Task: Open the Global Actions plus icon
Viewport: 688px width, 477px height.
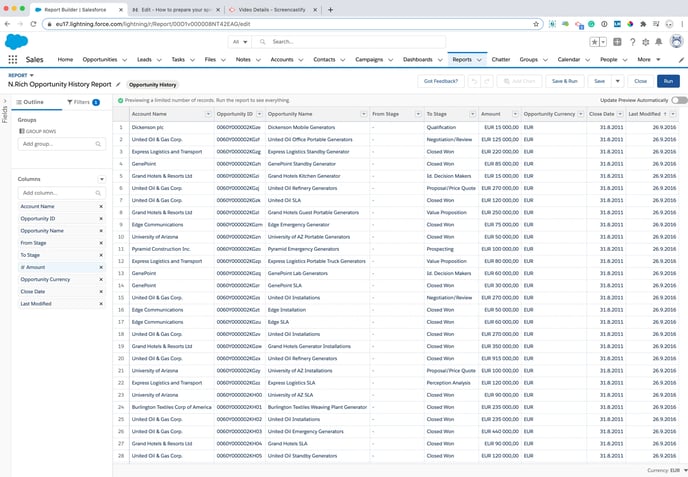Action: pos(617,42)
